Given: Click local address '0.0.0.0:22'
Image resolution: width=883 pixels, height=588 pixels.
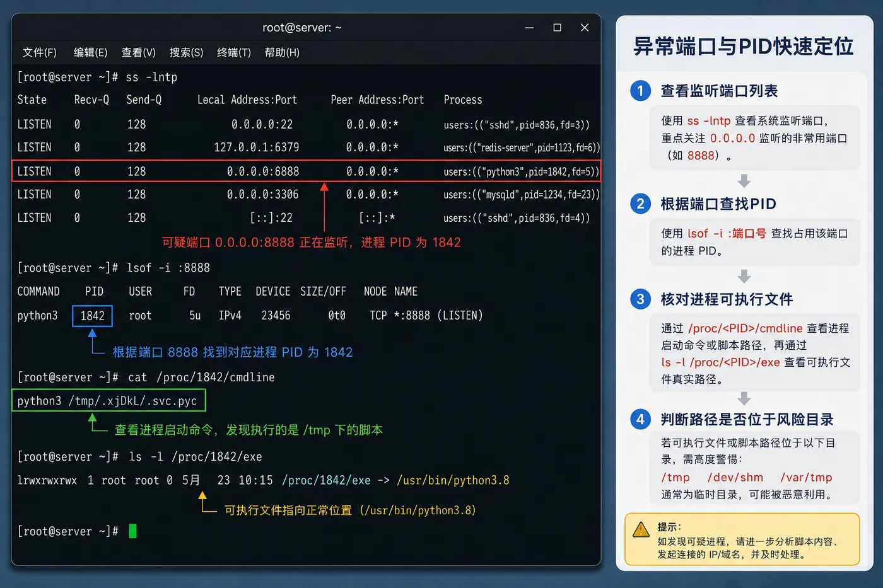Looking at the screenshot, I should point(262,124).
